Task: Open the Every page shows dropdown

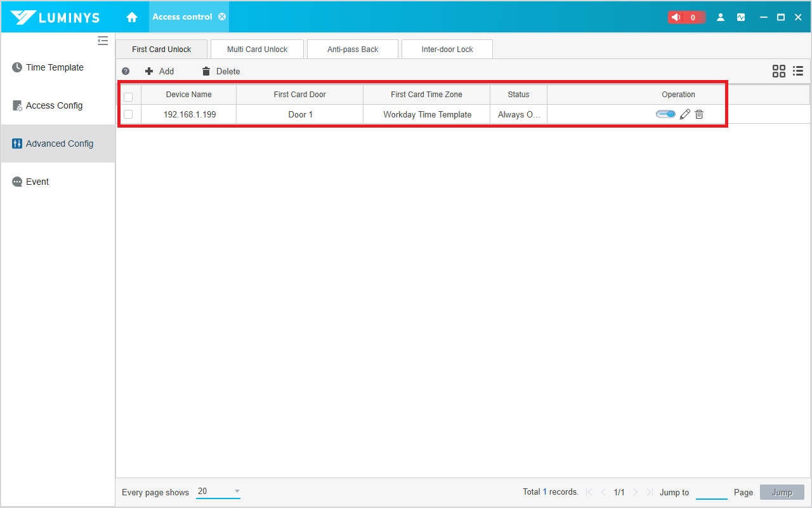Action: click(x=218, y=491)
